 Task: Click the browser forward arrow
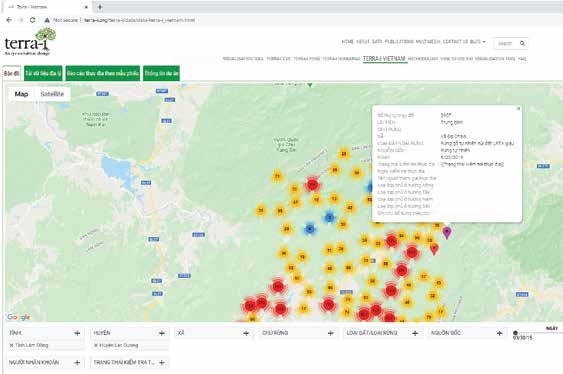pos(21,20)
